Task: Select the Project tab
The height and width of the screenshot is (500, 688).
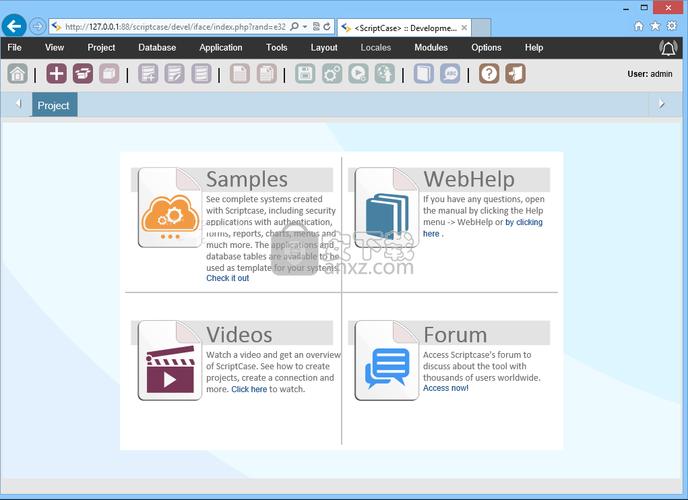Action: 54,105
